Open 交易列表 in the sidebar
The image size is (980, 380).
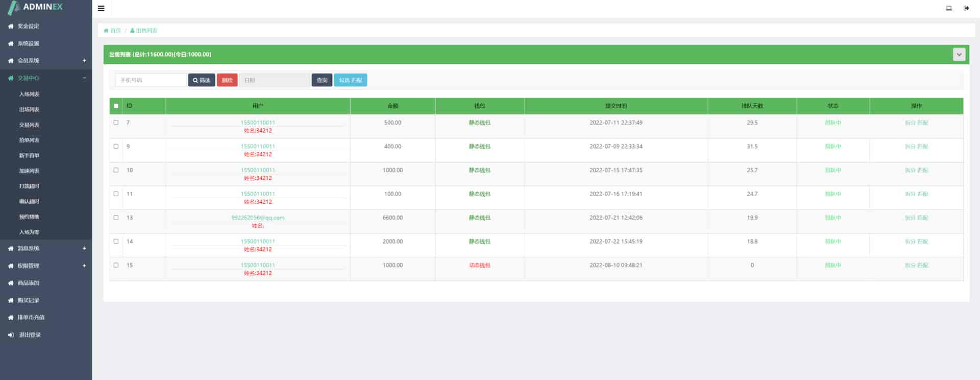pos(29,125)
